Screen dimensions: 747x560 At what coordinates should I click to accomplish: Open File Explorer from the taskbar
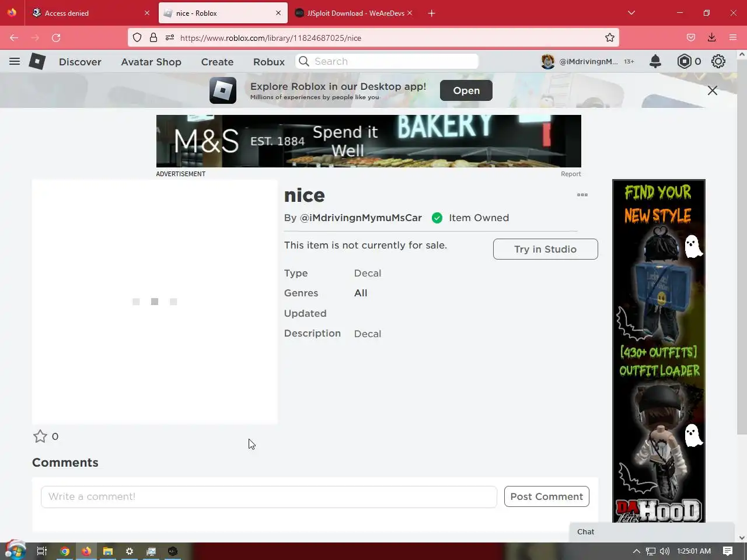click(x=108, y=551)
